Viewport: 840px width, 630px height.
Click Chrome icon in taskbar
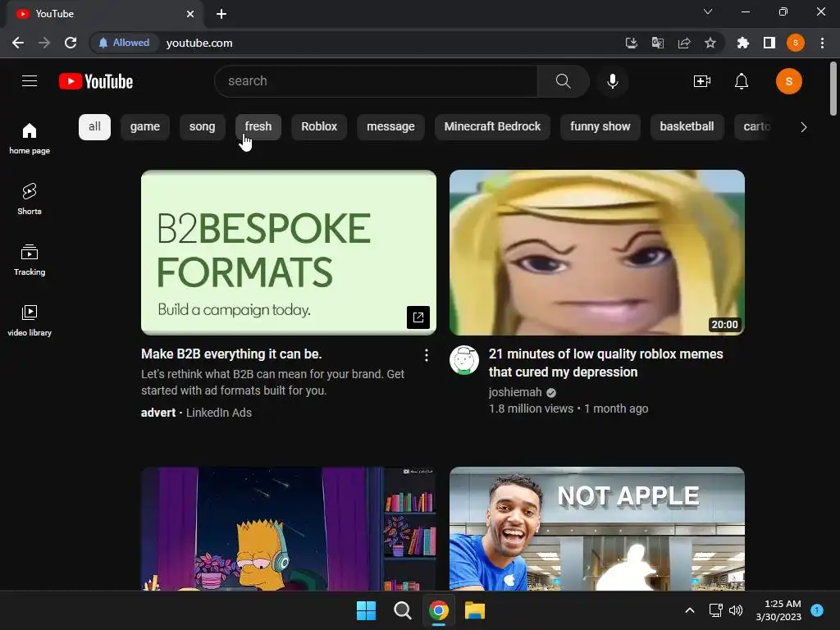point(438,610)
